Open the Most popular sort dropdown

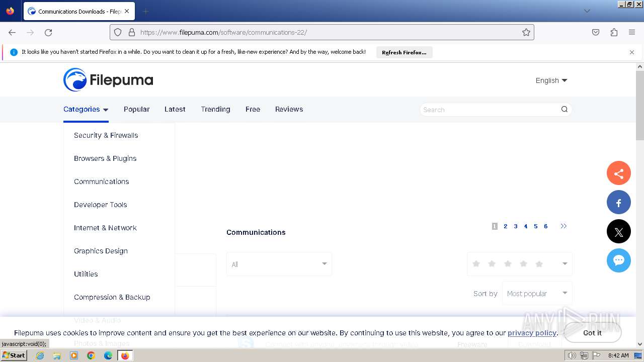(537, 294)
